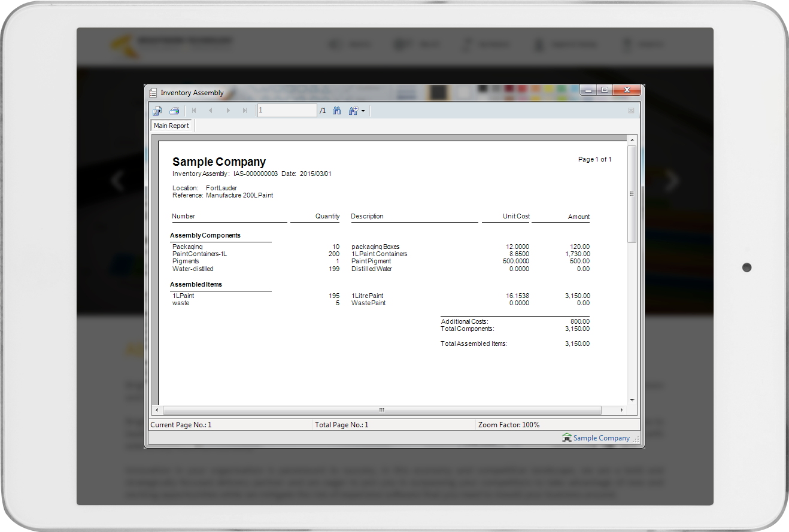Click the vertical scrollbar thumb
The width and height of the screenshot is (789, 532).
pos(632,193)
